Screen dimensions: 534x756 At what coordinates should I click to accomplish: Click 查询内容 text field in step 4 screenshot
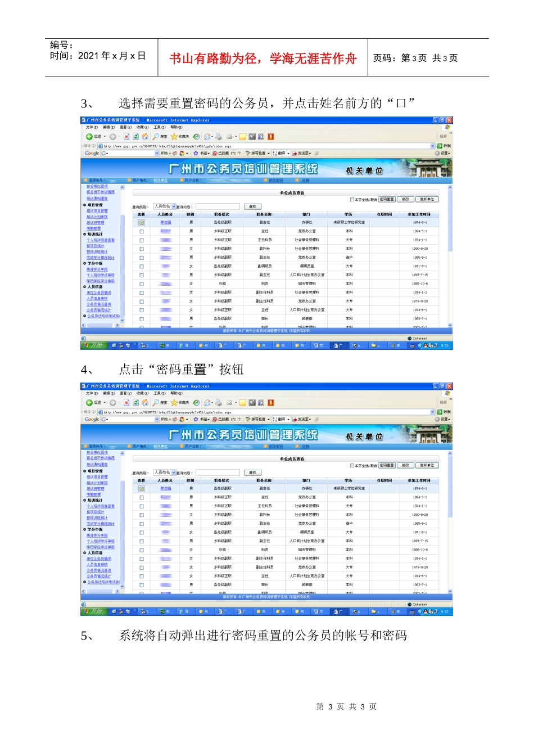click(x=218, y=472)
